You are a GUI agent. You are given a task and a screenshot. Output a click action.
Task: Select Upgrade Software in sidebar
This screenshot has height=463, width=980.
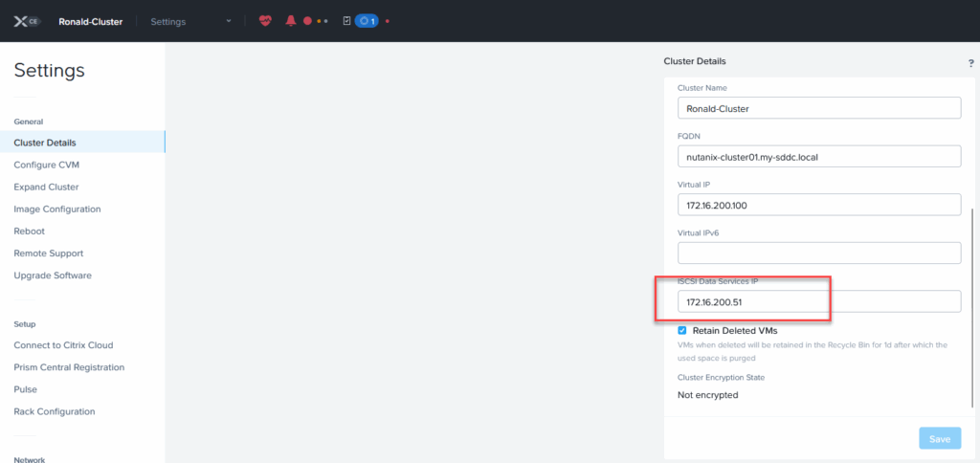click(x=53, y=276)
